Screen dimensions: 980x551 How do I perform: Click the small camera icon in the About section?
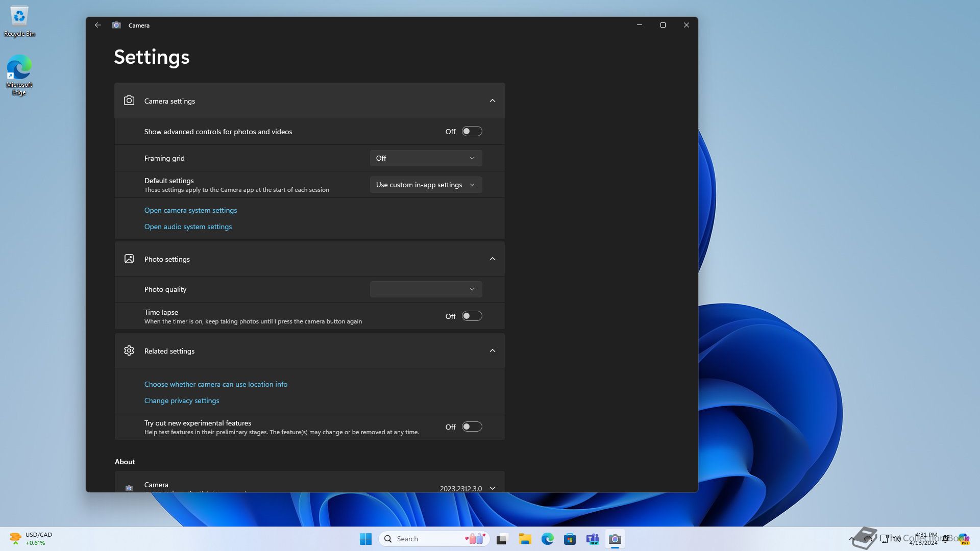tap(129, 488)
